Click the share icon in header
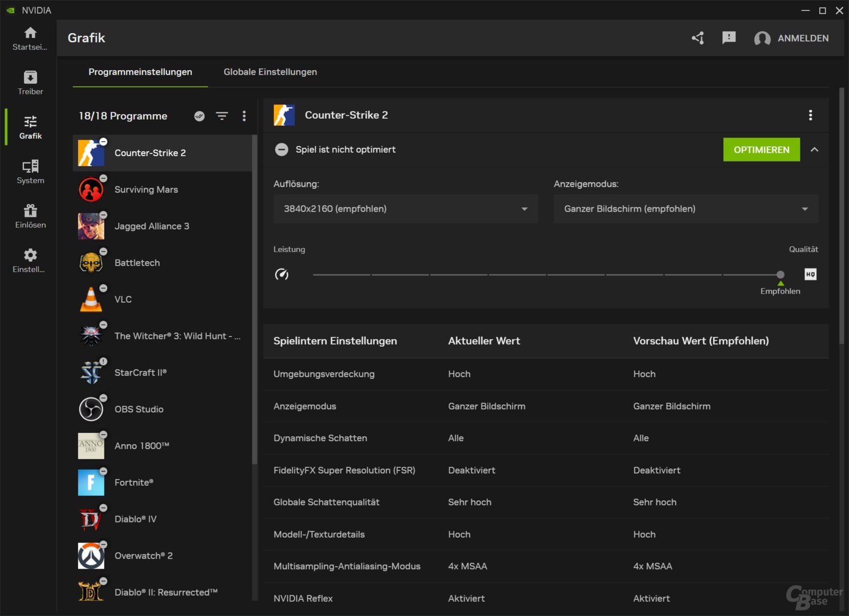The width and height of the screenshot is (849, 616). tap(698, 38)
